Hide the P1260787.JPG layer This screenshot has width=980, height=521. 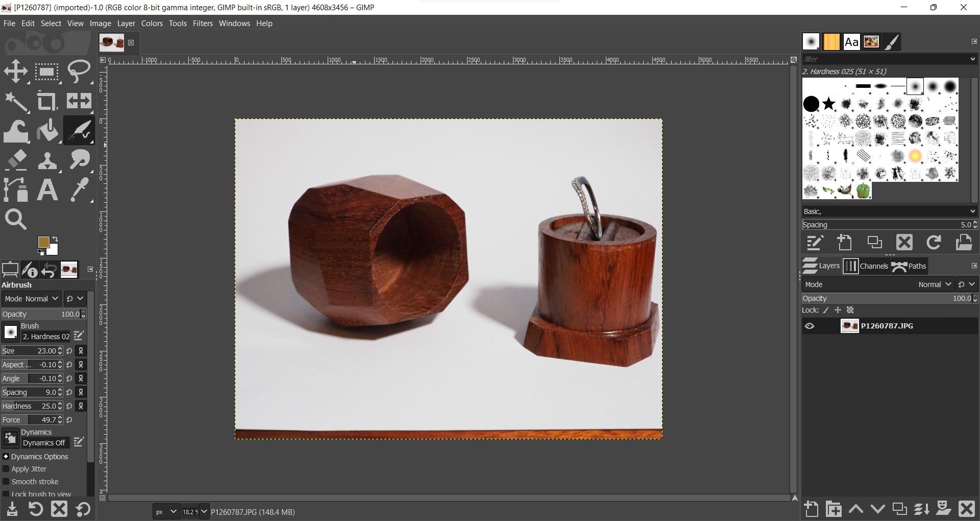810,325
